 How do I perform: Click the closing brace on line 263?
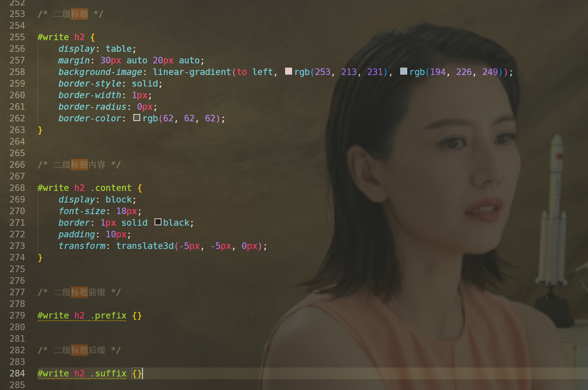(40, 130)
